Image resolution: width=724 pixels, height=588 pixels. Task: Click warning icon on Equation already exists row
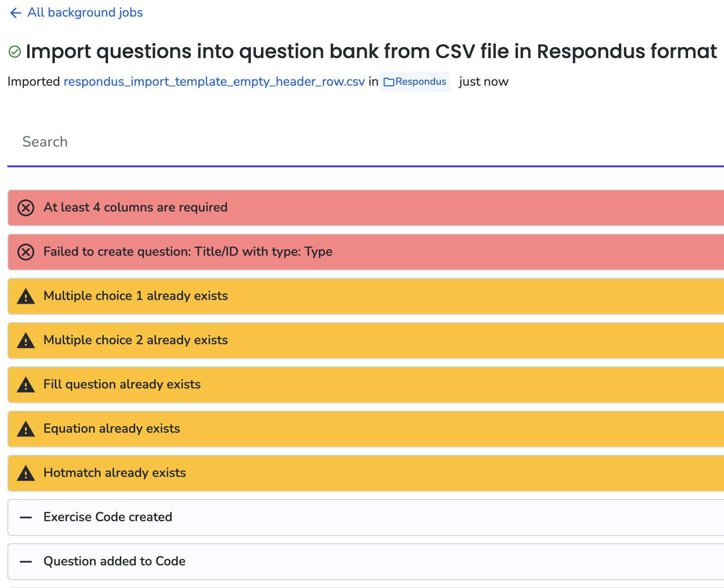tap(26, 429)
